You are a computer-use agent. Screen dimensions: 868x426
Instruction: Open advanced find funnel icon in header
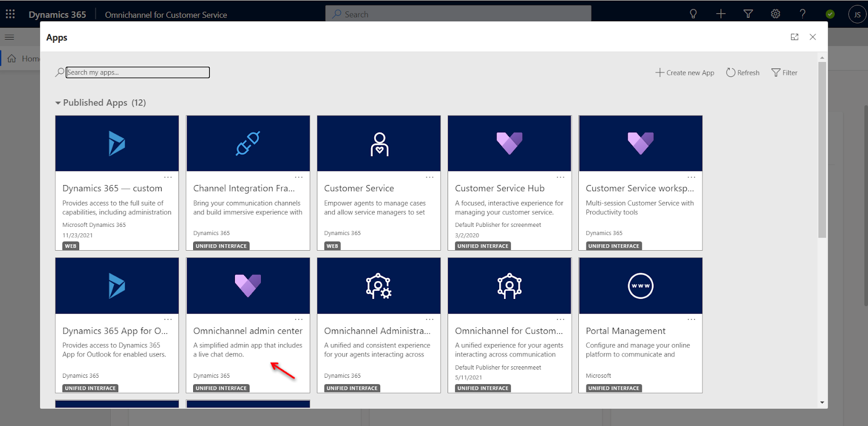[748, 14]
